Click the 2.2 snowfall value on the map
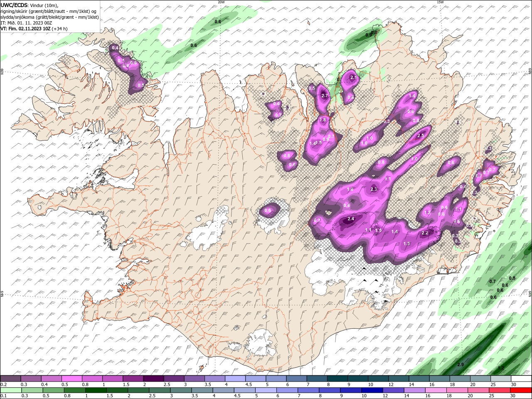 tap(425, 233)
